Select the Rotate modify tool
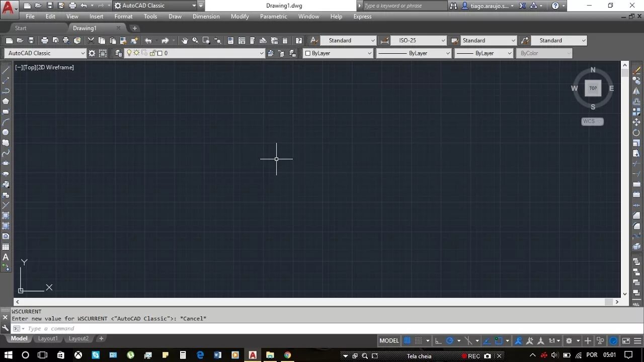This screenshot has width=644, height=362. click(x=636, y=133)
